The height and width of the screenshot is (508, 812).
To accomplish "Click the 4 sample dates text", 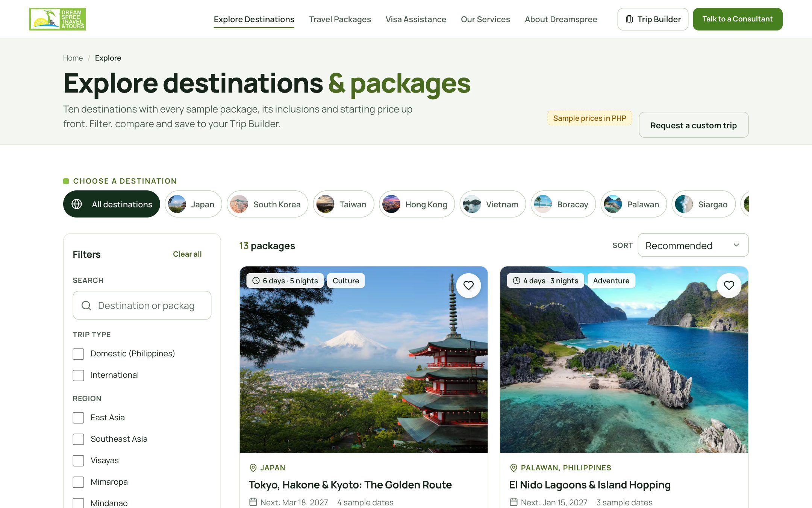I will 365,502.
